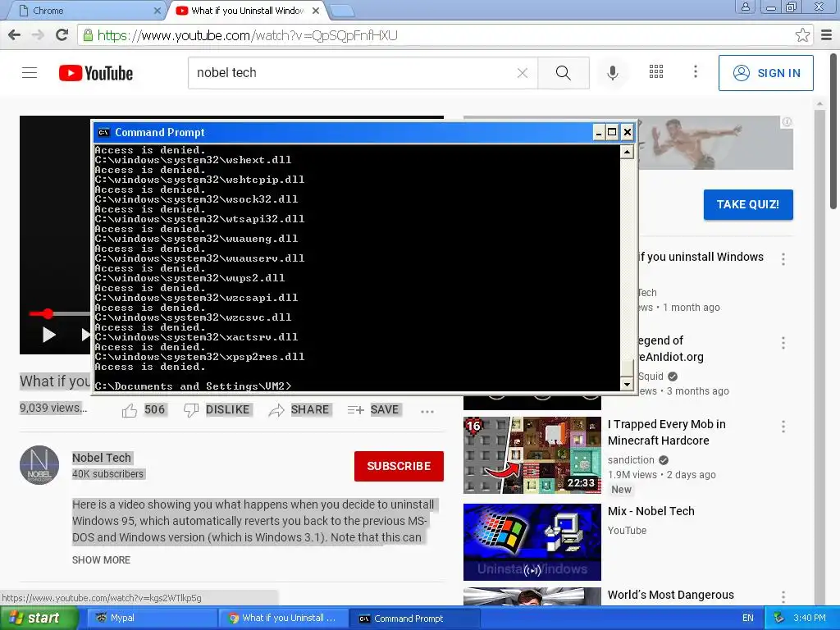Click SIGN IN button
Image resolution: width=840 pixels, height=630 pixels.
765,73
